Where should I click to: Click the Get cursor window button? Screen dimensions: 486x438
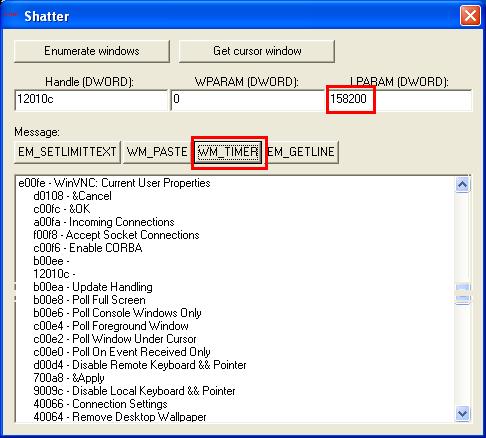(257, 51)
